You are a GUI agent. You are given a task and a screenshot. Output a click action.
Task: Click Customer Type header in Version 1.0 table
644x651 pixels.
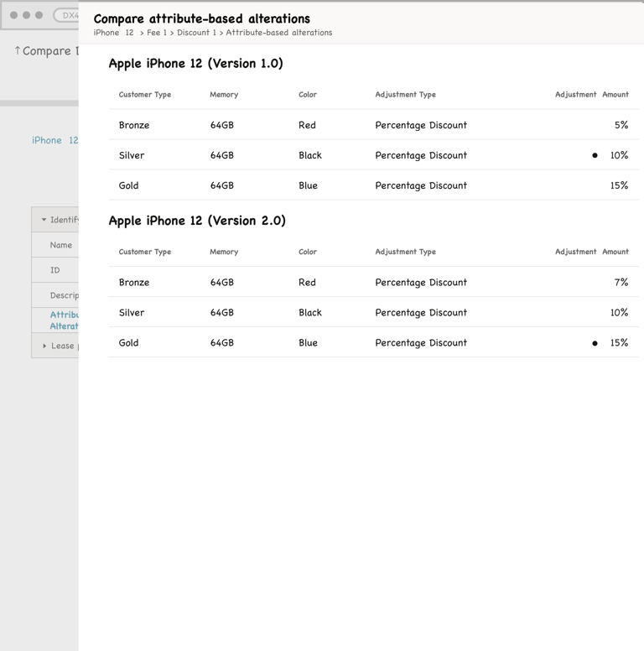tap(145, 95)
